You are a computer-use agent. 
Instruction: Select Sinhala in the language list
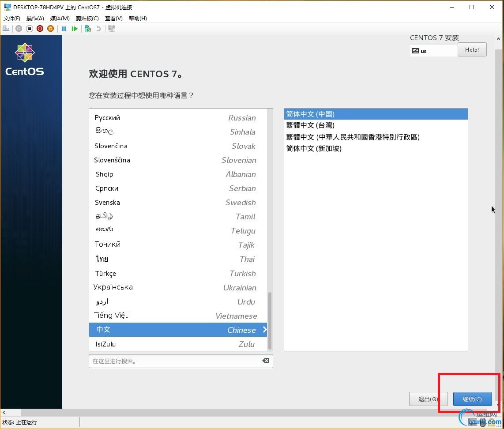[x=178, y=132]
